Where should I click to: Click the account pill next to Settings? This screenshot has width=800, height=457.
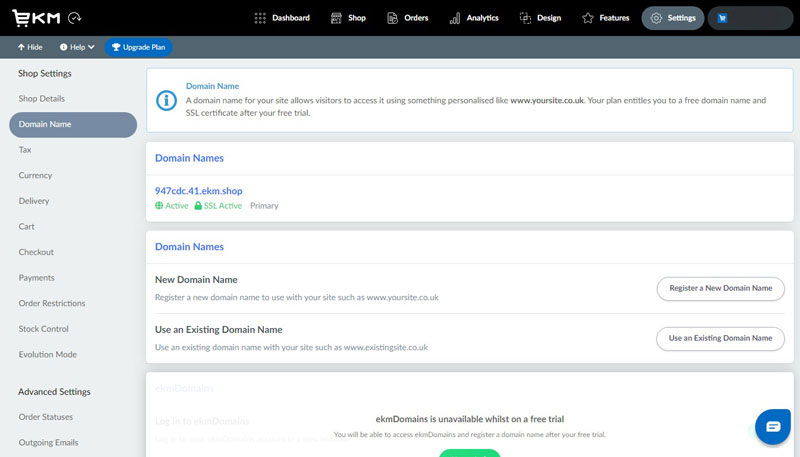[x=750, y=18]
